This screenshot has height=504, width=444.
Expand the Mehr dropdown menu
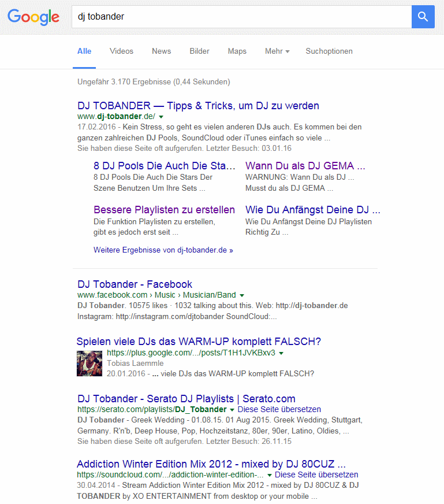(277, 51)
